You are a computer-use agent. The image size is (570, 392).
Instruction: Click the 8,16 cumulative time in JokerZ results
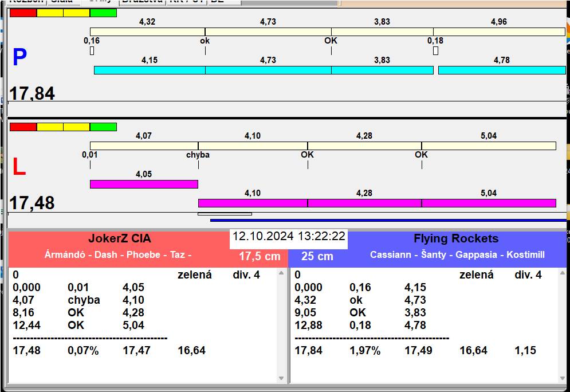click(x=23, y=313)
